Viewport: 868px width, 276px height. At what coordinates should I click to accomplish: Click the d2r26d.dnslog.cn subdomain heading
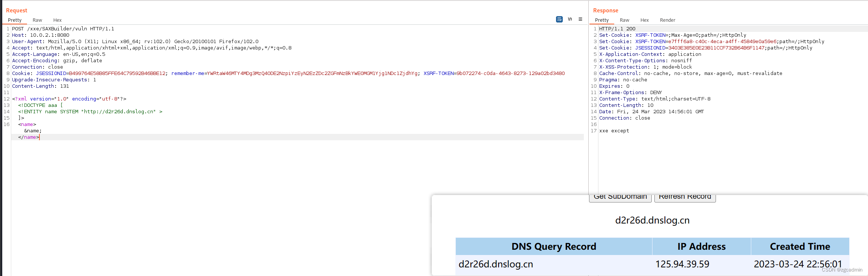tap(652, 220)
